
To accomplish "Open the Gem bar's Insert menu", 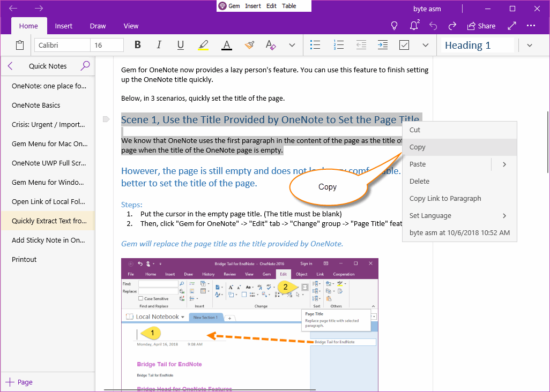I will [x=252, y=6].
